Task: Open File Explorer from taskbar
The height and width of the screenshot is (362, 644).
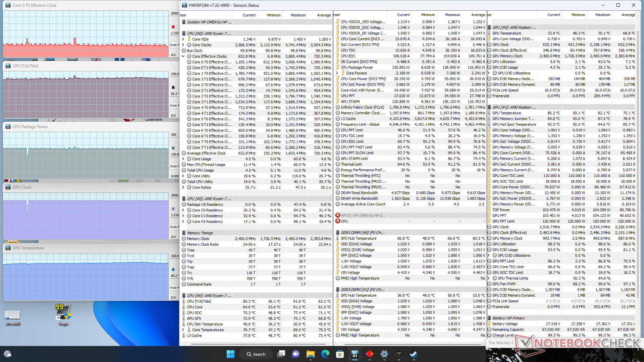Action: [310, 354]
